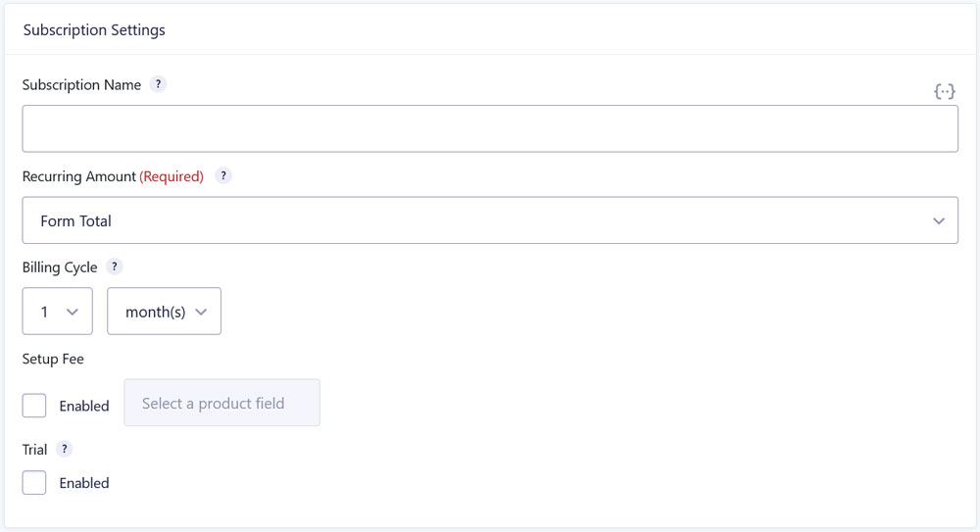Click the Billing Cycle field label
The image size is (980, 532).
click(x=60, y=267)
